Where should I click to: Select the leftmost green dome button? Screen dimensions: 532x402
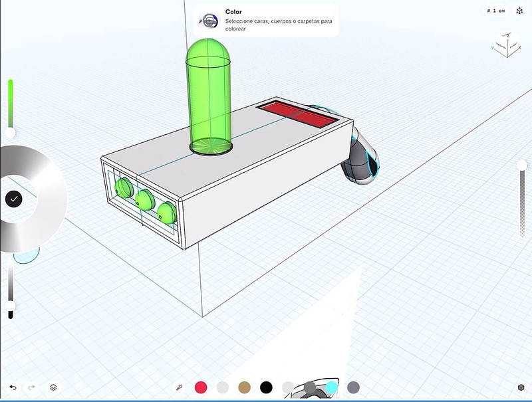124,188
